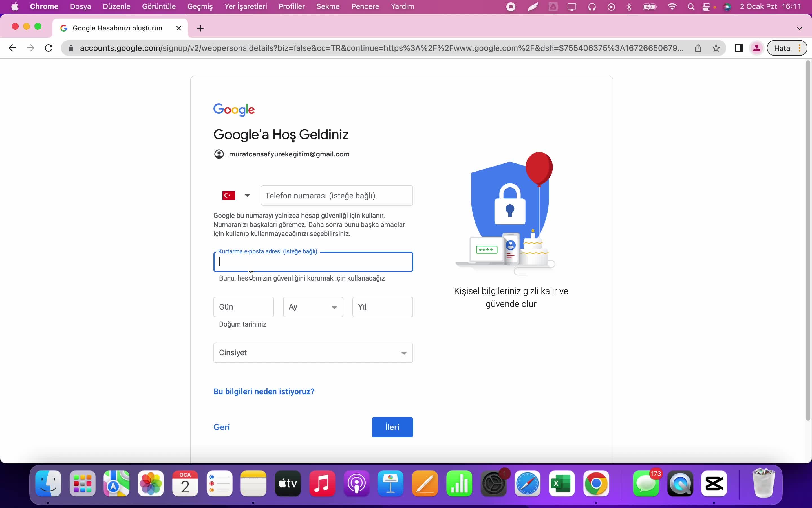Open the Düzenle menu
The height and width of the screenshot is (508, 812).
116,6
